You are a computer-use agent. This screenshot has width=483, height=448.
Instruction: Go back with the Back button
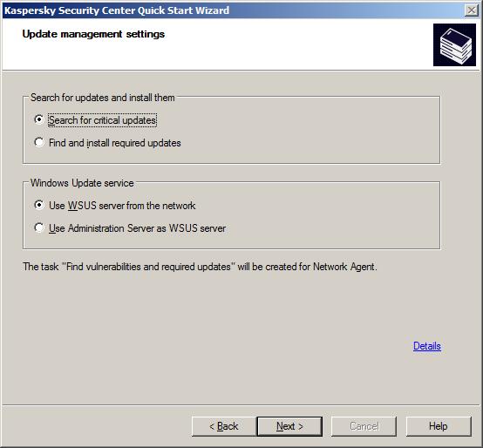click(224, 426)
